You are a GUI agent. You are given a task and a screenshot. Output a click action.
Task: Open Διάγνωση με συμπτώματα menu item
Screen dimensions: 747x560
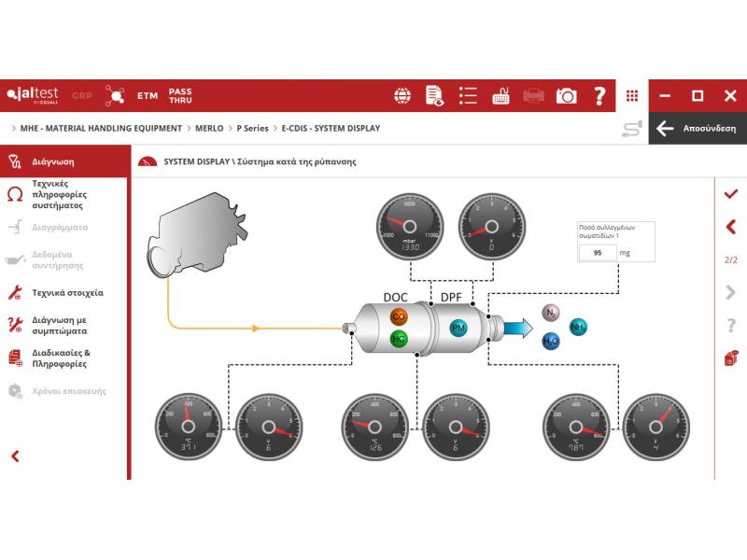point(61,325)
